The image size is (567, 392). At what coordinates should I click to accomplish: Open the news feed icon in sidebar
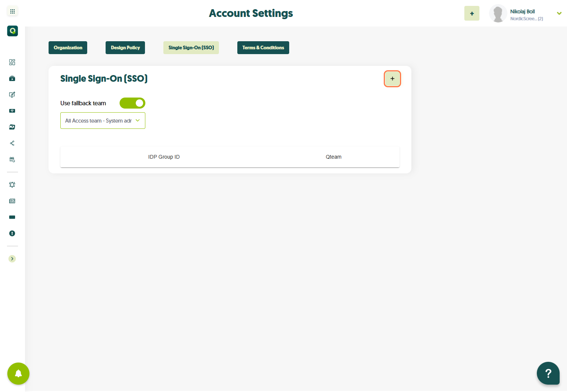point(12,201)
